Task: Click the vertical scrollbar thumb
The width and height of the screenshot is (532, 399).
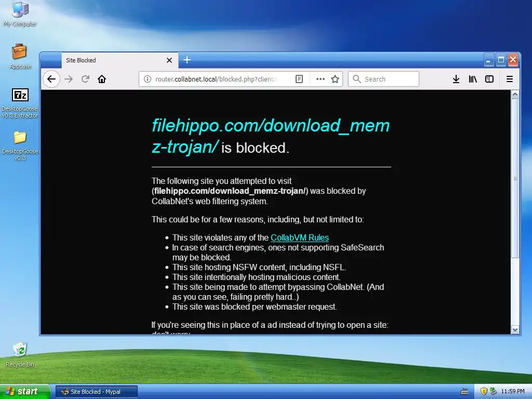Action: coord(515,179)
